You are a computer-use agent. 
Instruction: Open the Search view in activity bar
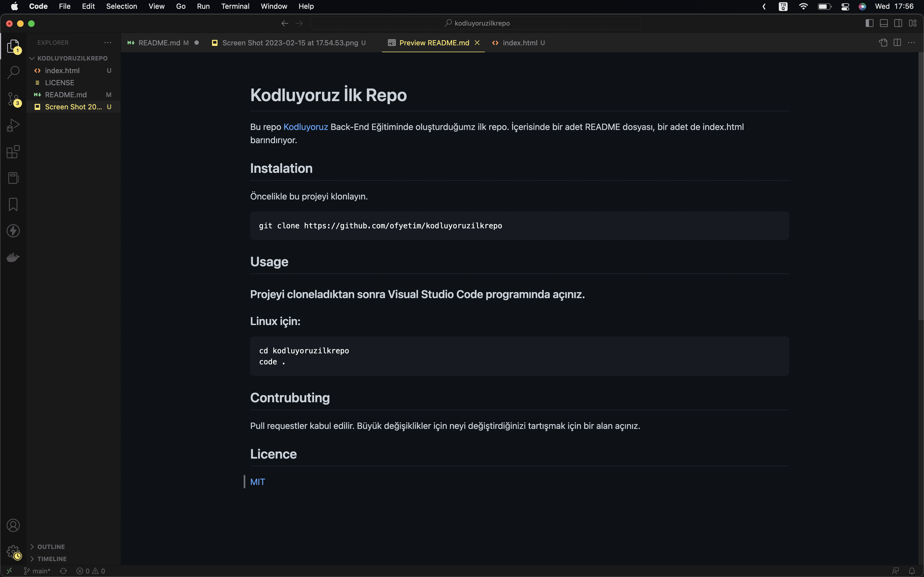[x=13, y=72]
